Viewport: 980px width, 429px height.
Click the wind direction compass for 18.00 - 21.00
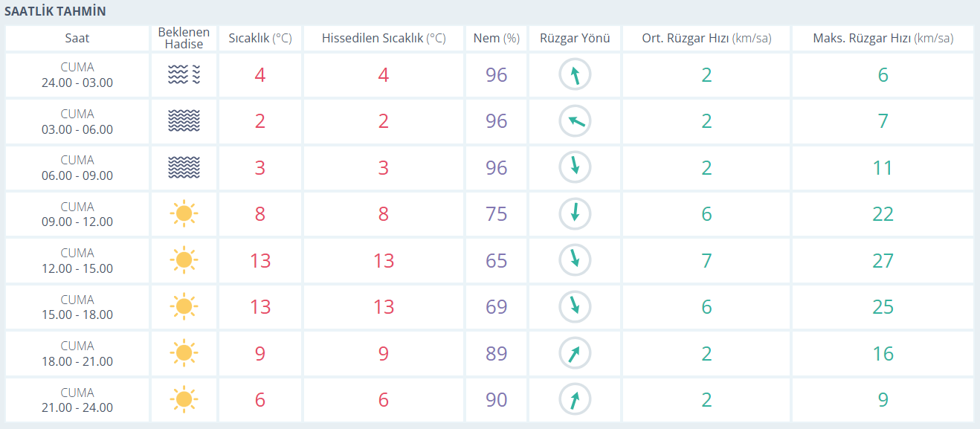[x=575, y=353]
